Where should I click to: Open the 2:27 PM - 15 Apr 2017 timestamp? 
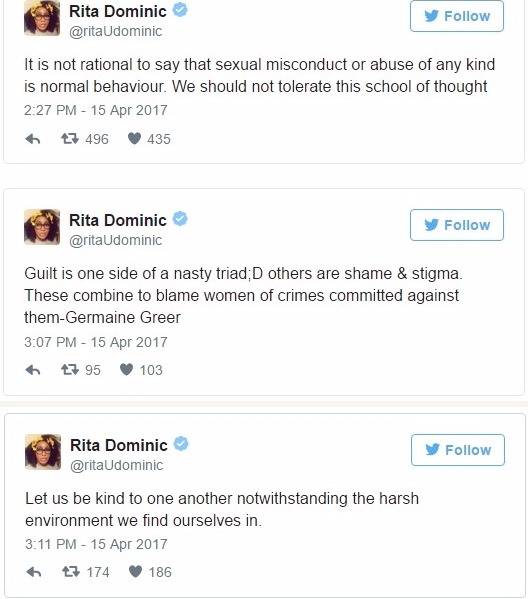[x=96, y=110]
